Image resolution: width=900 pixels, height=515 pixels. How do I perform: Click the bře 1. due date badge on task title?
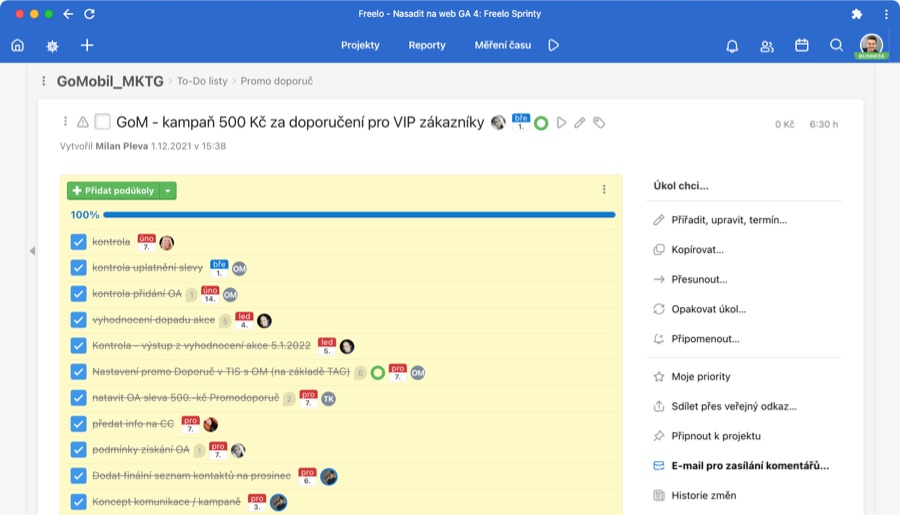pyautogui.click(x=521, y=122)
